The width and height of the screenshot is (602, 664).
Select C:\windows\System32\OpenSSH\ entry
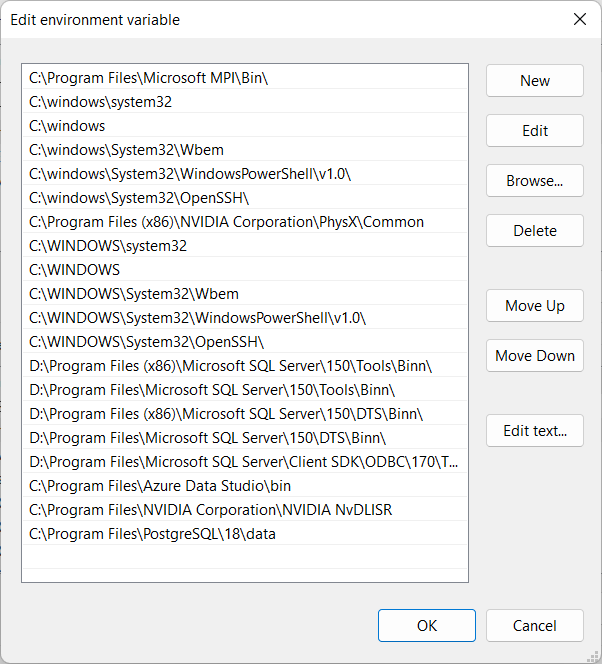[x=245, y=198]
